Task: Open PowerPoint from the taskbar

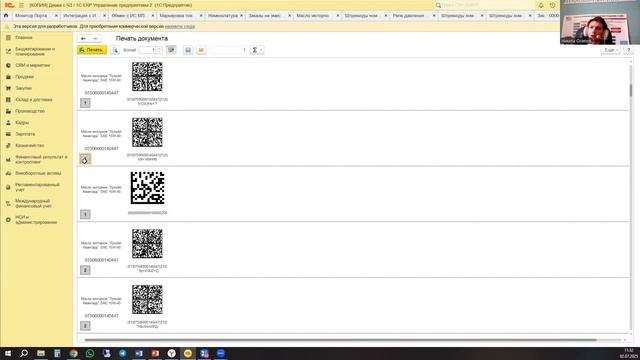Action: 155,353
